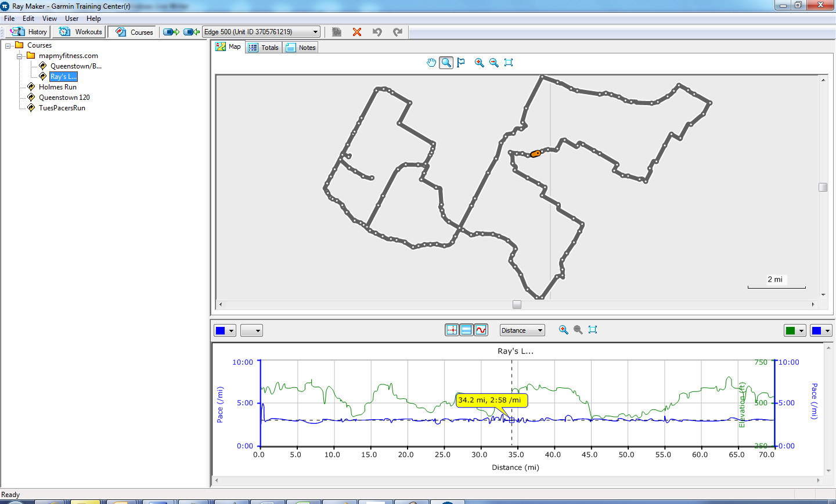Open the Edit menu
This screenshot has height=504, width=836.
coord(28,19)
